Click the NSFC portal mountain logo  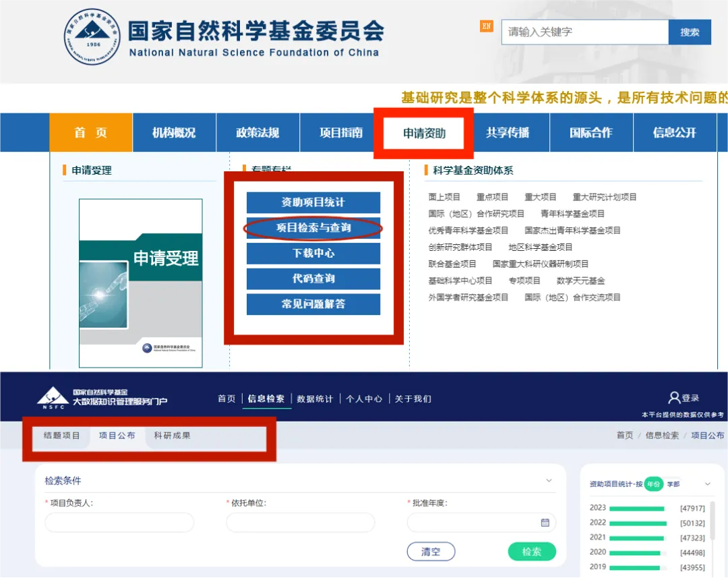pyautogui.click(x=53, y=398)
